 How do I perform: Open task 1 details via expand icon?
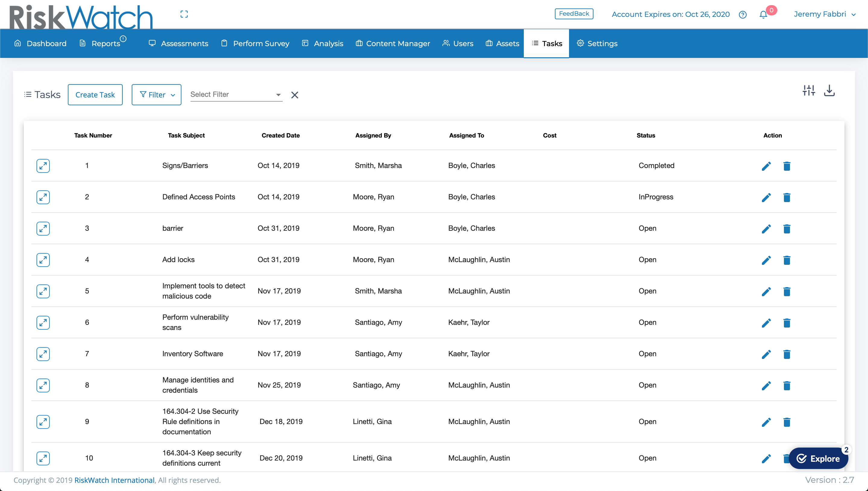click(x=43, y=166)
